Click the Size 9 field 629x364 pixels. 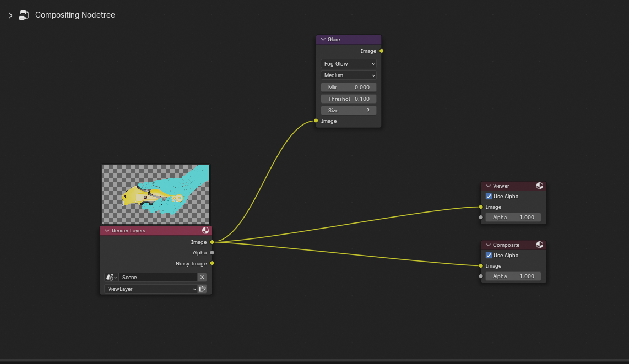349,111
